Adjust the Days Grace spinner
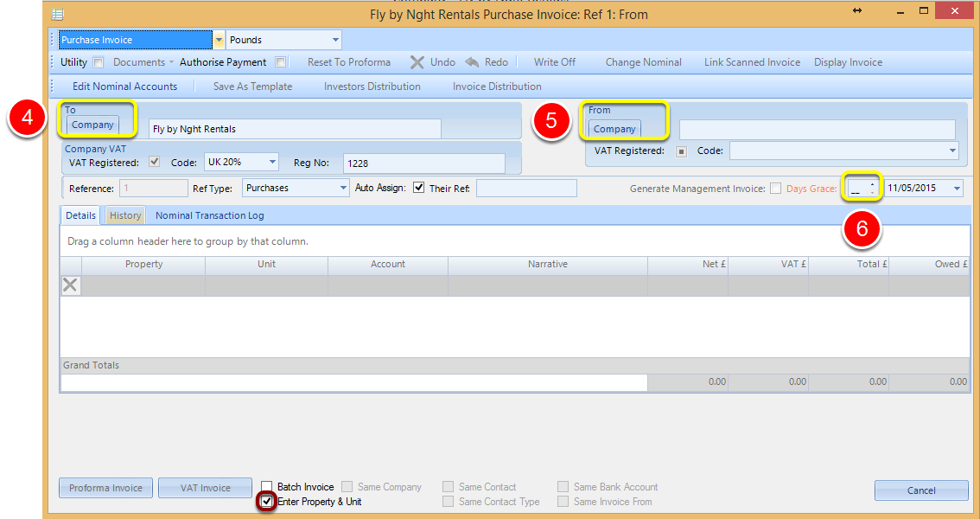 pyautogui.click(x=873, y=188)
